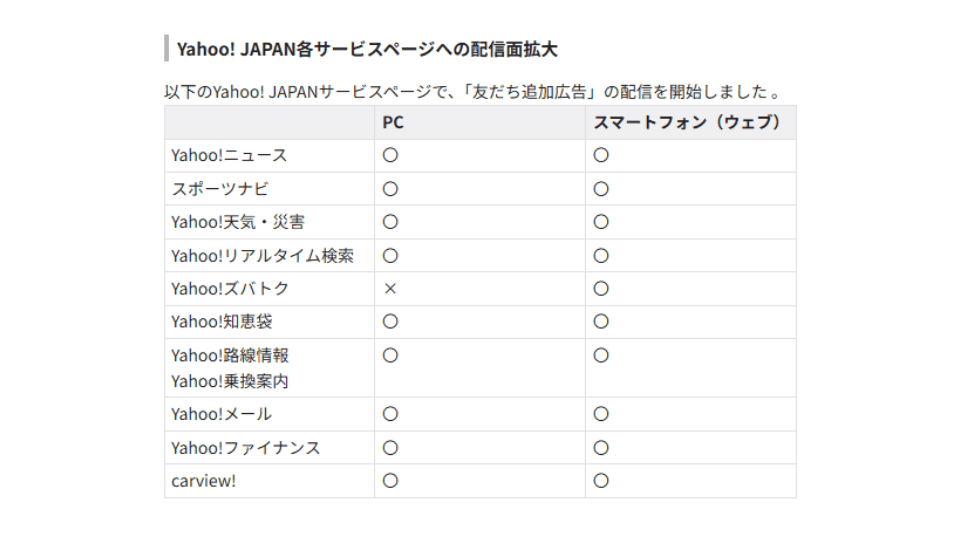960x540 pixels.
Task: Click the PC circle for carview!
Action: click(390, 481)
